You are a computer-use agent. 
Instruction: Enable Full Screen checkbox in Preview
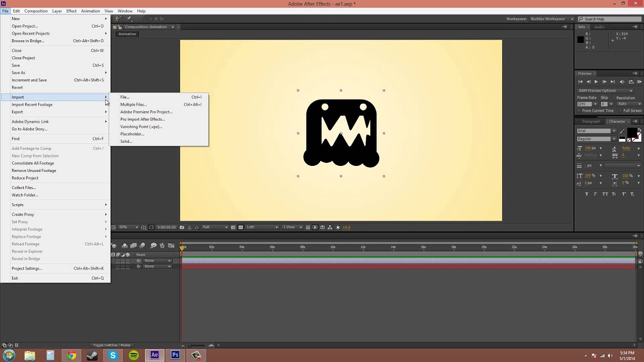pos(620,111)
